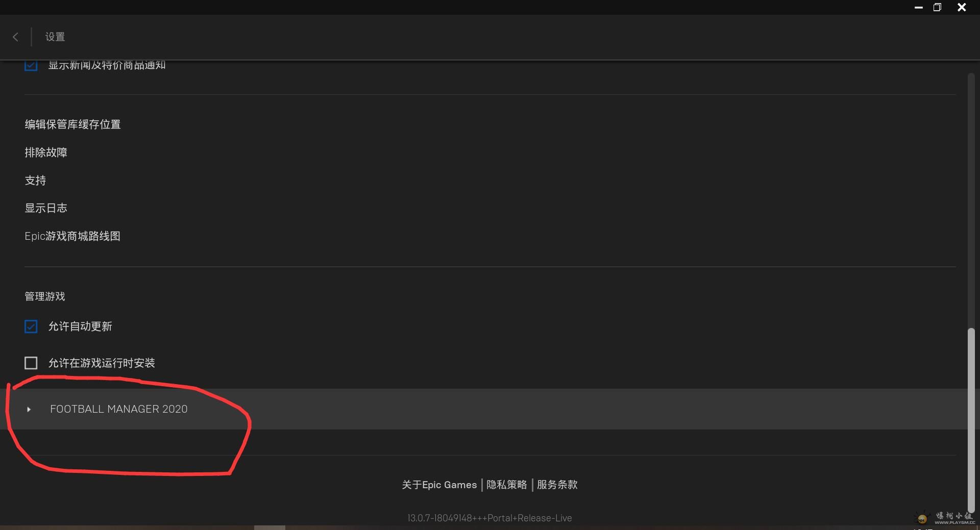Open the Support (支持) link

(35, 181)
